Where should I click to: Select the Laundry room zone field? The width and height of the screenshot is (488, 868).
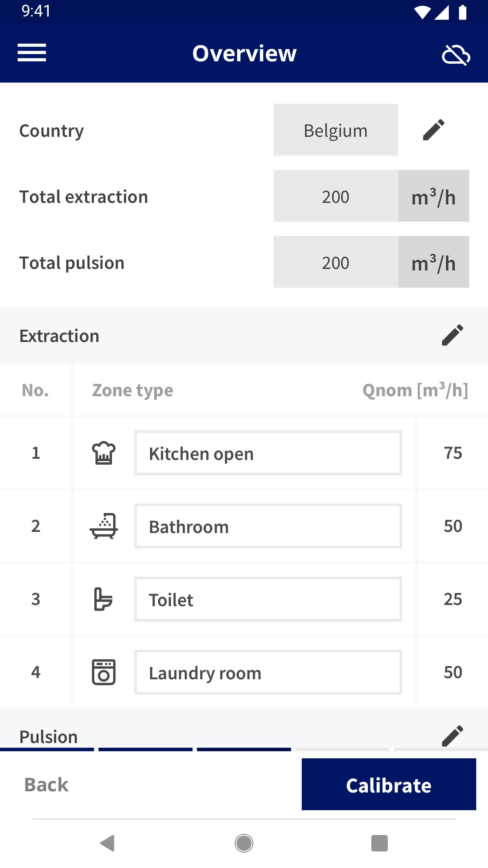click(268, 672)
